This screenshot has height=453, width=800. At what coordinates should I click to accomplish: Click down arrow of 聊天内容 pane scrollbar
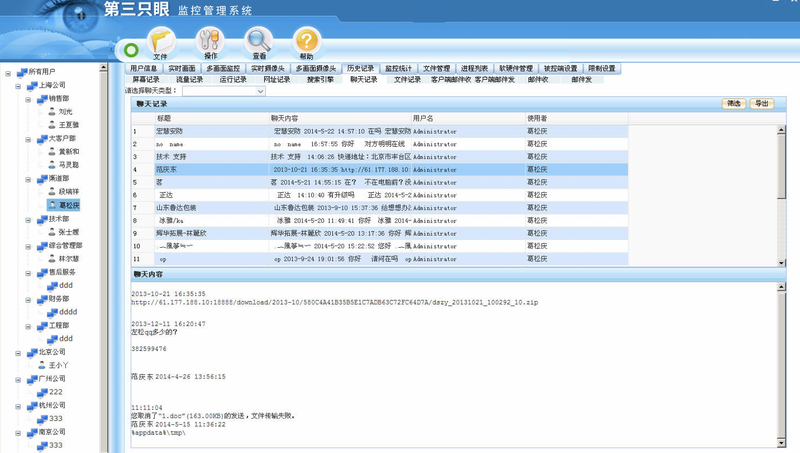pyautogui.click(x=781, y=442)
